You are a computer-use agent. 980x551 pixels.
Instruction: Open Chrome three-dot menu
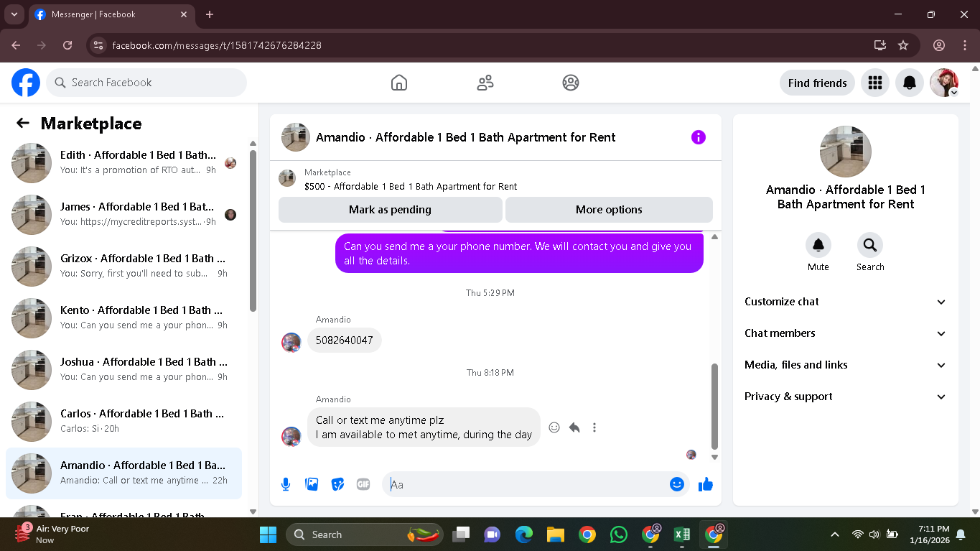[x=964, y=45]
